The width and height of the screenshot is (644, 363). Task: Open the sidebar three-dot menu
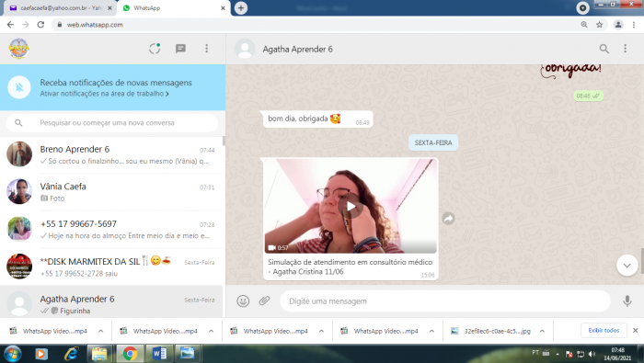click(207, 49)
